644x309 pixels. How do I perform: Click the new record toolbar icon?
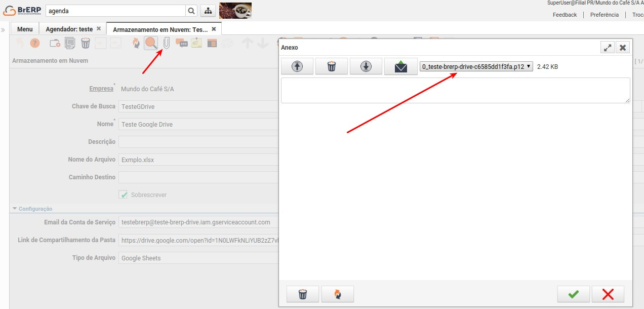coord(55,44)
